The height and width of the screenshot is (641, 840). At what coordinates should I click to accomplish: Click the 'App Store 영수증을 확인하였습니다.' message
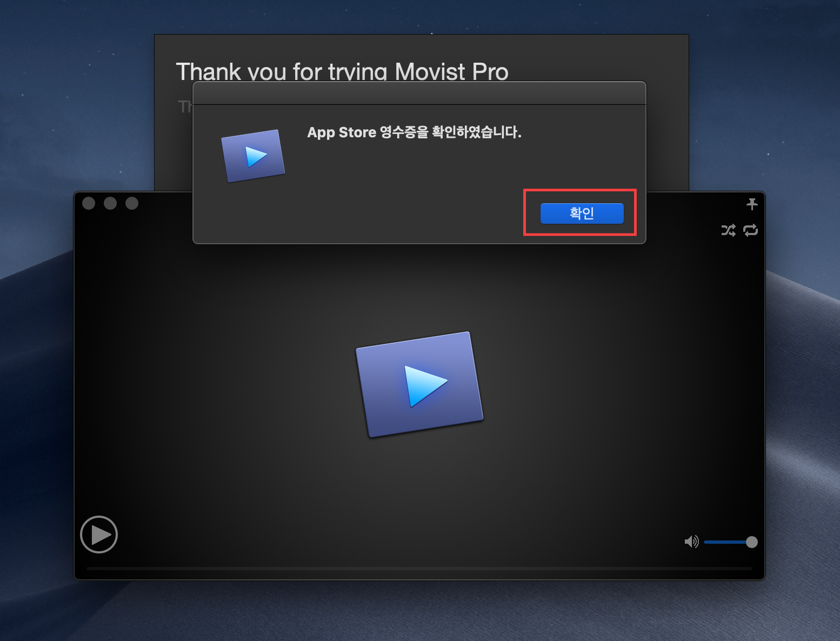(414, 132)
